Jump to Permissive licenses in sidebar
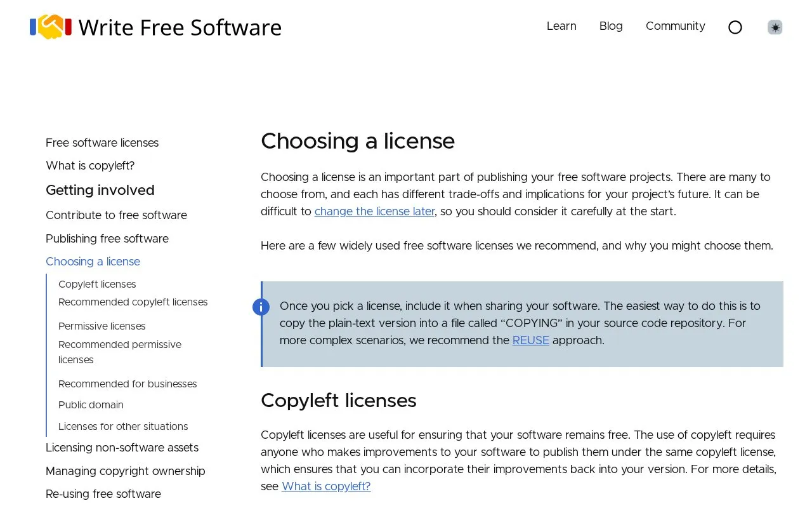 (x=102, y=326)
